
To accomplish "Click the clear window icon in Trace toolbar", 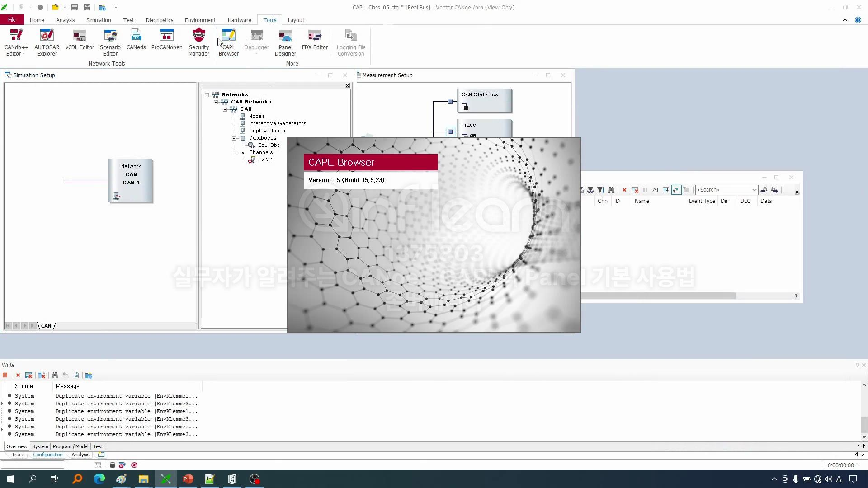I will pyautogui.click(x=635, y=190).
